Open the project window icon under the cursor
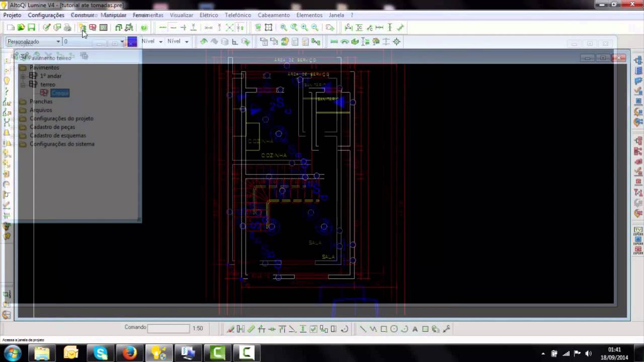 tap(82, 28)
